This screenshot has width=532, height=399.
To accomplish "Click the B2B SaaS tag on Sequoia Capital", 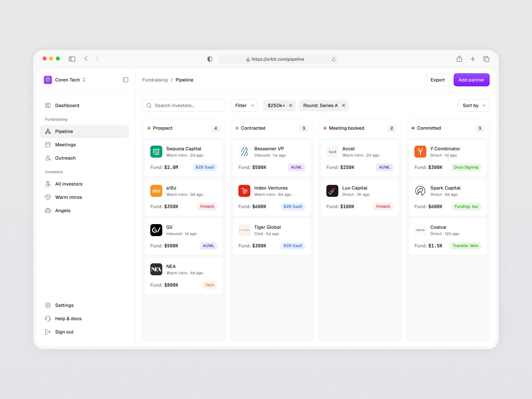I will (205, 167).
